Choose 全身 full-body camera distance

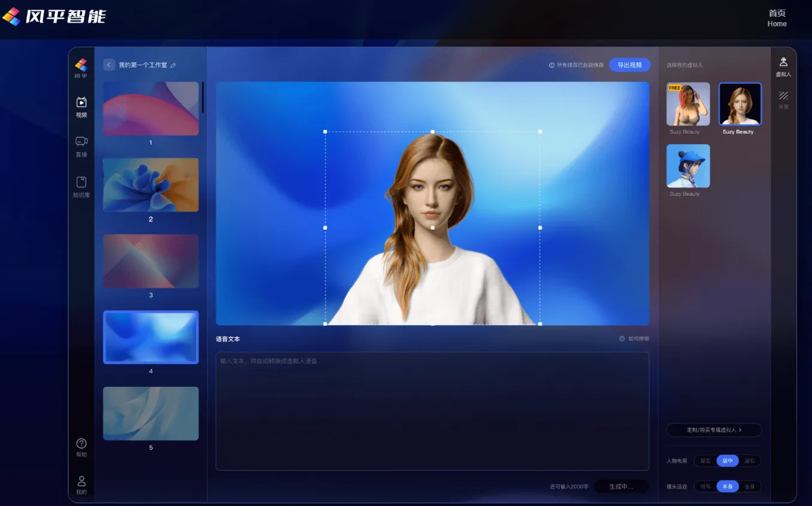(x=750, y=487)
